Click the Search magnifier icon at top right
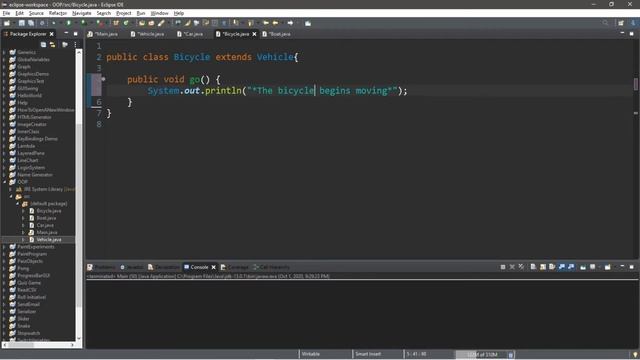Viewport: 640px width, 360px height. (605, 23)
